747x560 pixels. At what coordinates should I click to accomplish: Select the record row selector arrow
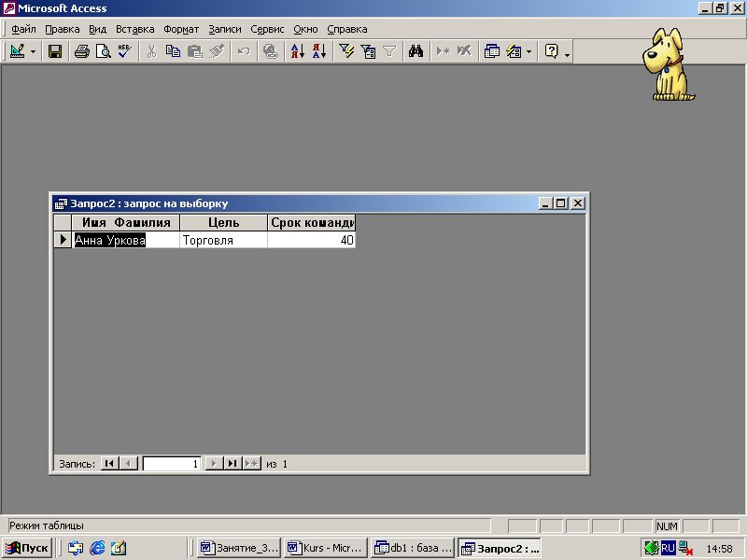coord(63,240)
